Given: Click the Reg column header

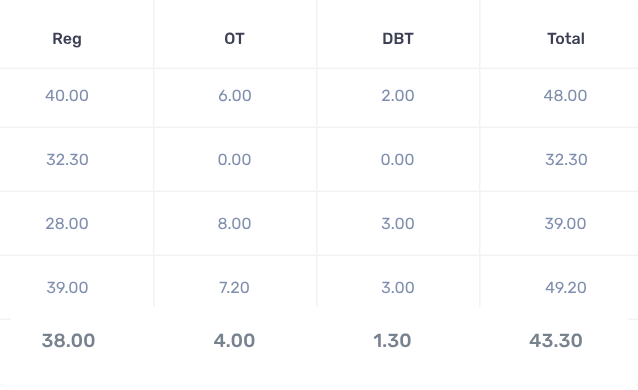Looking at the screenshot, I should point(67,39).
